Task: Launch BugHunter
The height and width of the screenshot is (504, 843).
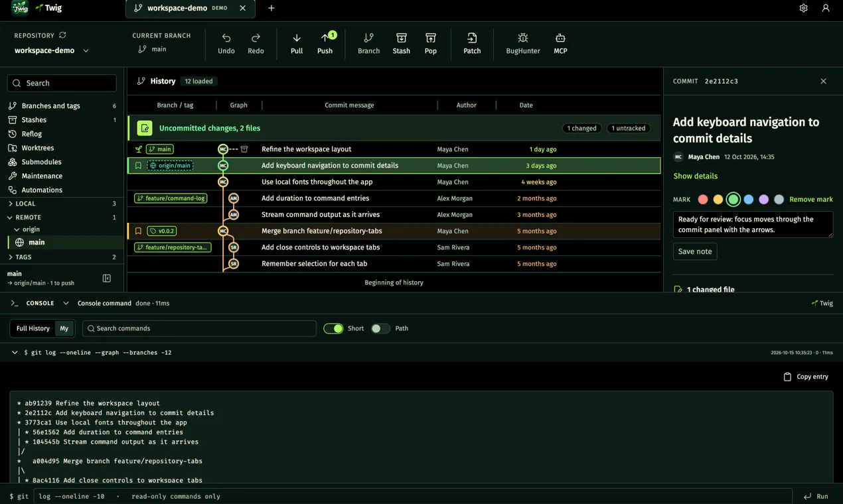Action: [523, 44]
